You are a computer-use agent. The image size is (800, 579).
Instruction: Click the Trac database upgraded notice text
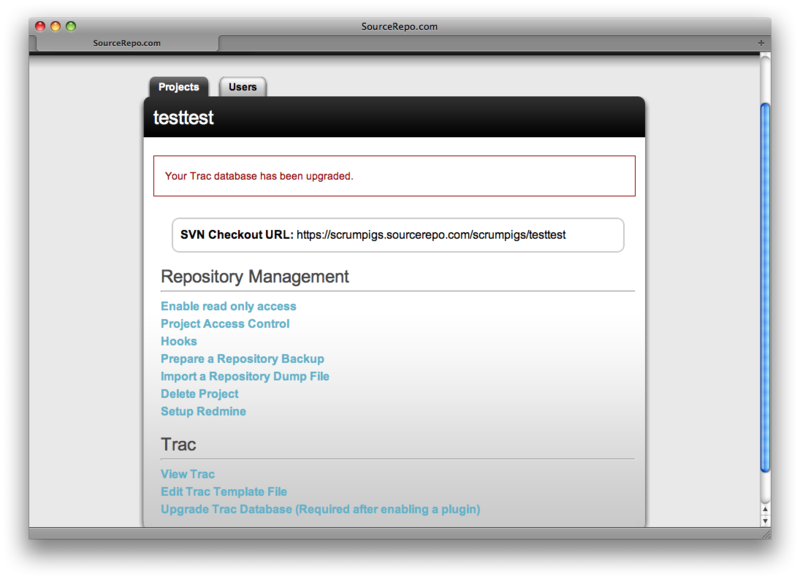click(259, 176)
